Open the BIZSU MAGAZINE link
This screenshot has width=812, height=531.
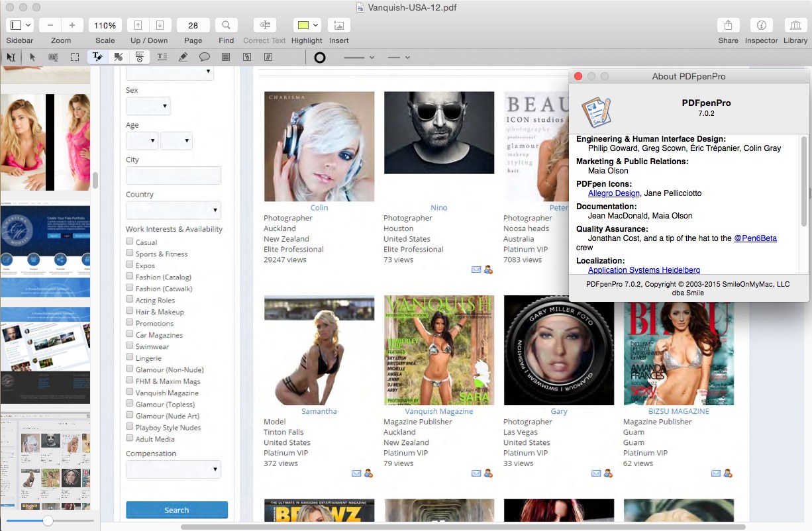coord(678,411)
